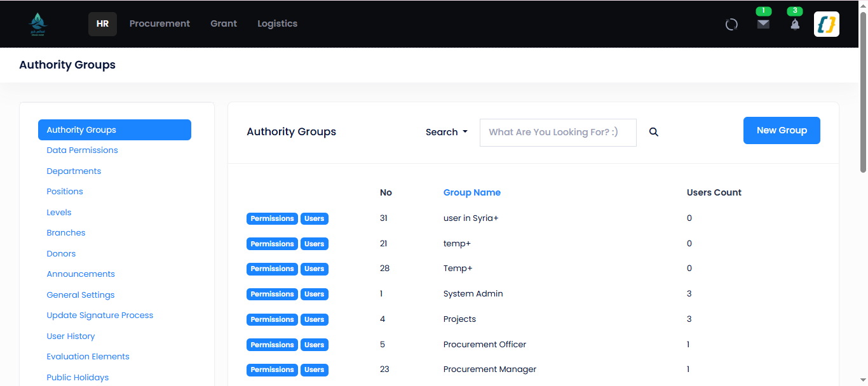Open the user profile avatar menu
868x386 pixels.
point(827,24)
